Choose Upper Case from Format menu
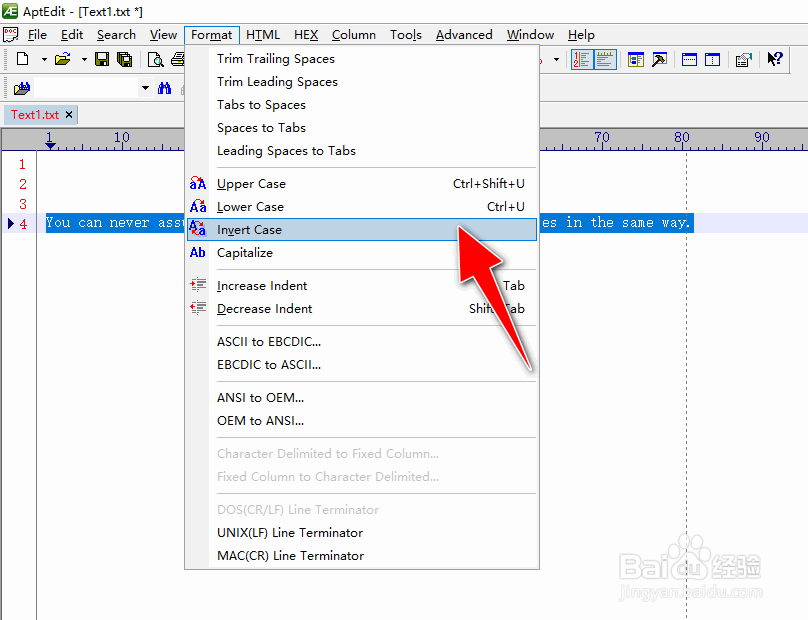Screen dimensions: 808x620 click(362, 183)
